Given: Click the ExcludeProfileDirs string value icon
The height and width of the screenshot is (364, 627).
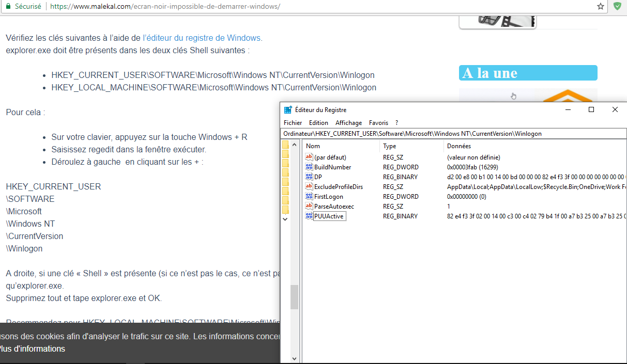Looking at the screenshot, I should [309, 186].
